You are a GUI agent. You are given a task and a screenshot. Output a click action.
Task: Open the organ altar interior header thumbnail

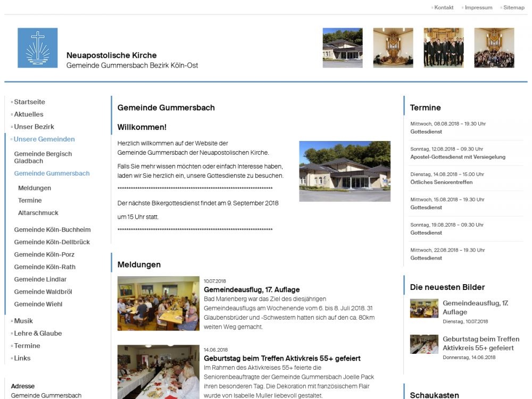click(393, 48)
